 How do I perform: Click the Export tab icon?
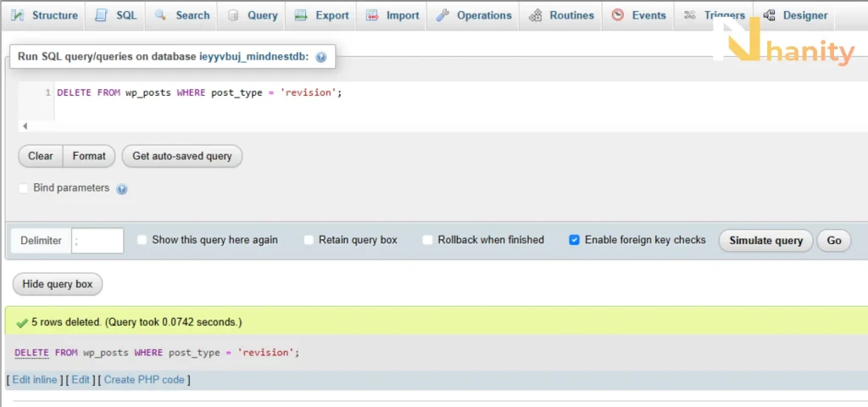coord(301,15)
